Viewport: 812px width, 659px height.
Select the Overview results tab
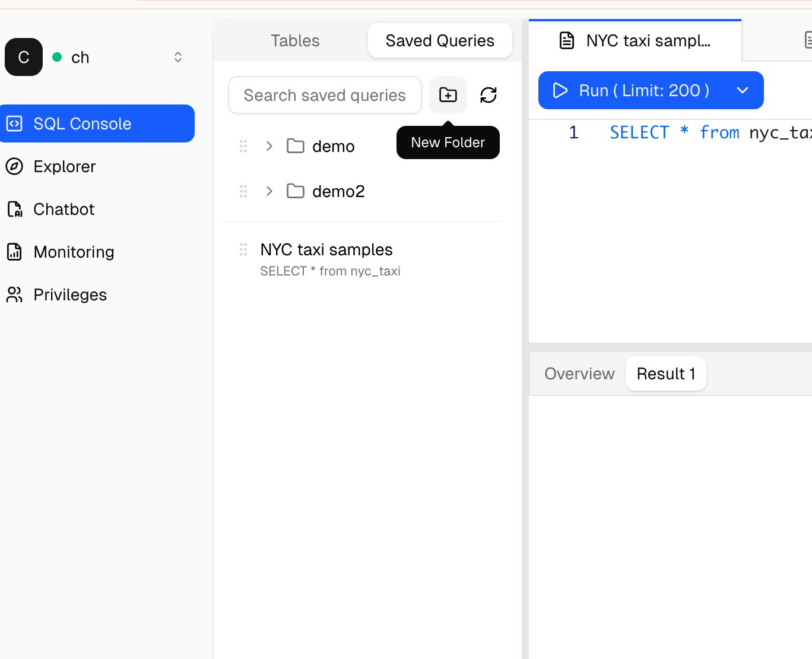(579, 374)
